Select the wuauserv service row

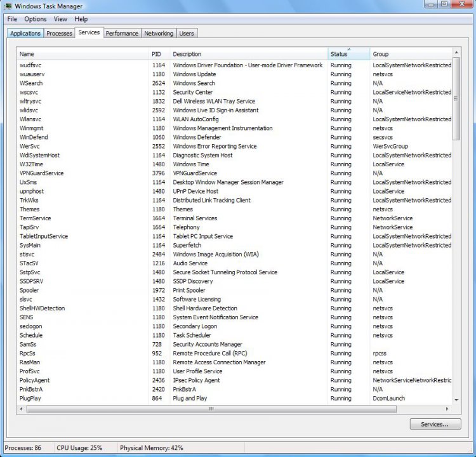(x=234, y=74)
